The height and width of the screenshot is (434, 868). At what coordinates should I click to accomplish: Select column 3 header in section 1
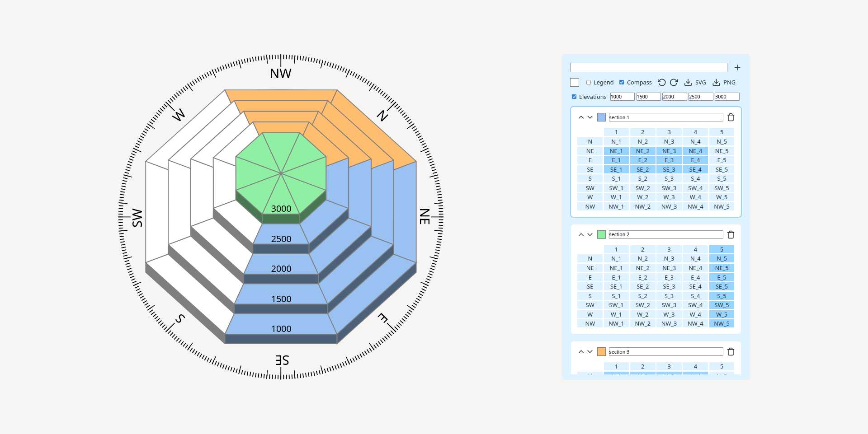pyautogui.click(x=669, y=132)
